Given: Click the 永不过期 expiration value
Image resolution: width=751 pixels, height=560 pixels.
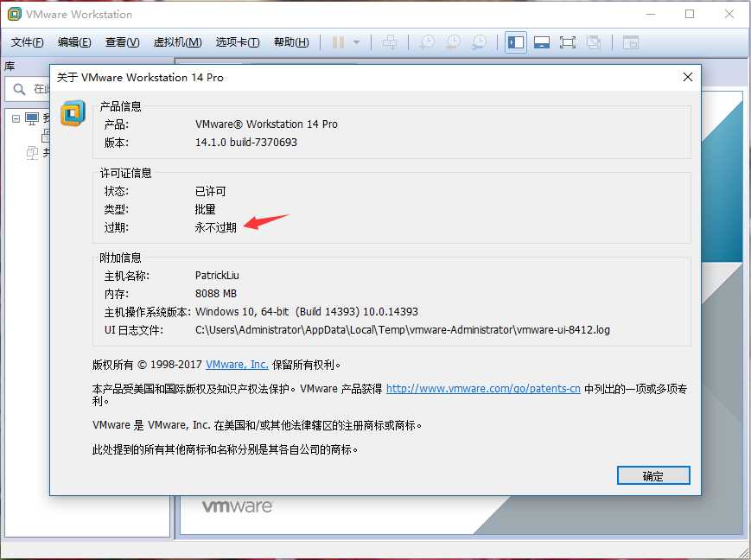Looking at the screenshot, I should coord(215,227).
